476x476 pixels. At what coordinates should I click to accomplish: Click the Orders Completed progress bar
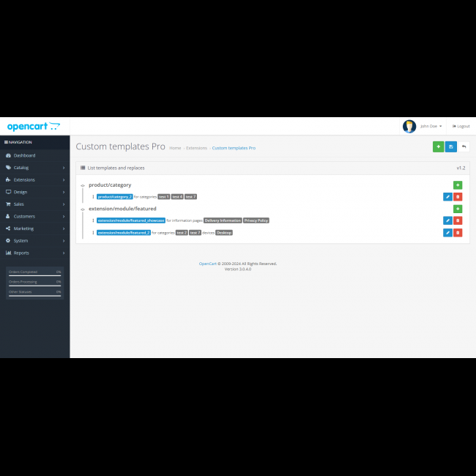coord(34,275)
